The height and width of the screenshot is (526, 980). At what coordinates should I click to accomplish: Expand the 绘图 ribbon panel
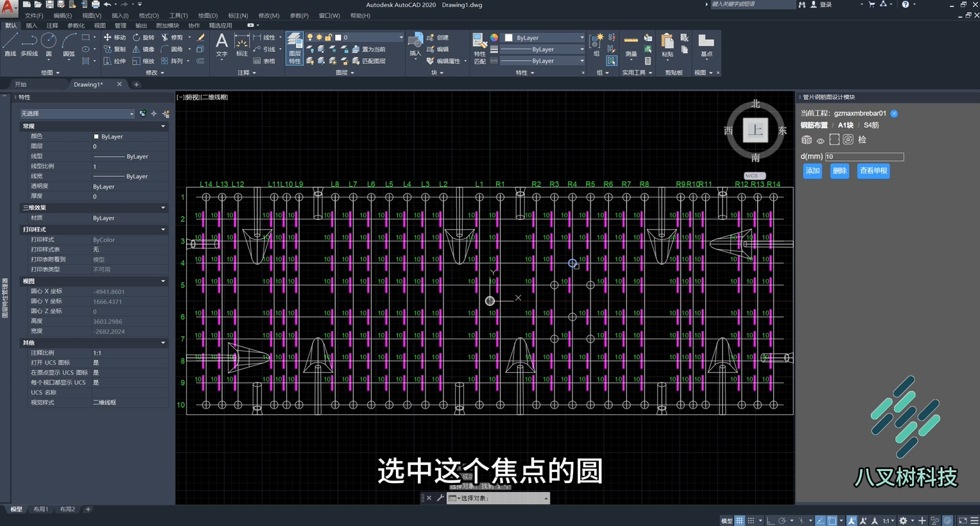pyautogui.click(x=50, y=72)
